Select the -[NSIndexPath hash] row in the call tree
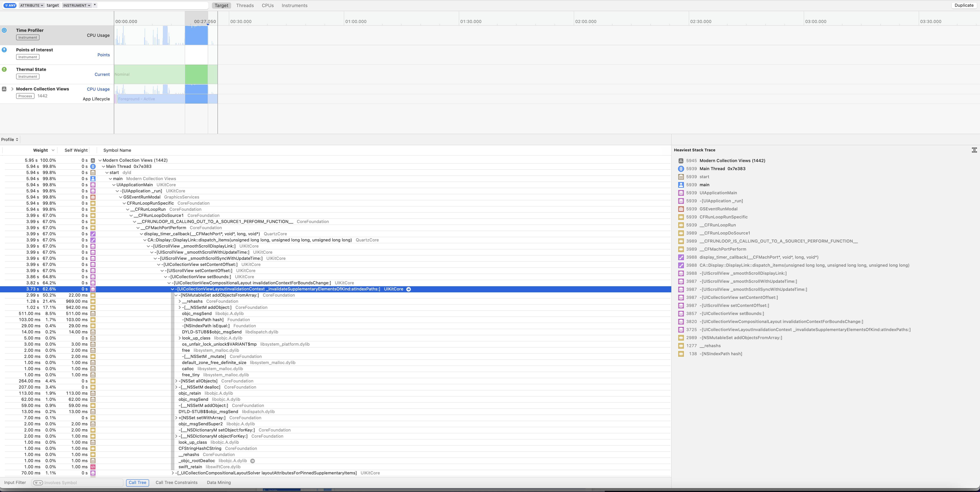 pos(335,320)
